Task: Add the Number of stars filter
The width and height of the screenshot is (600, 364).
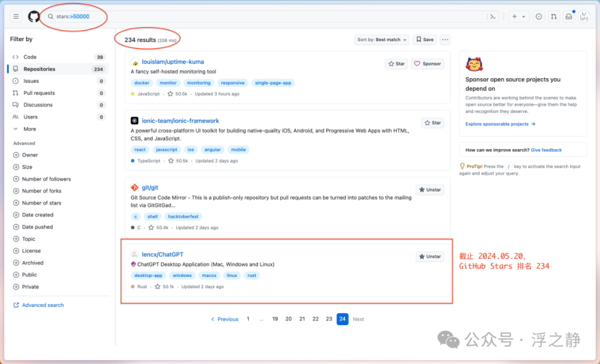Action: tap(37, 203)
